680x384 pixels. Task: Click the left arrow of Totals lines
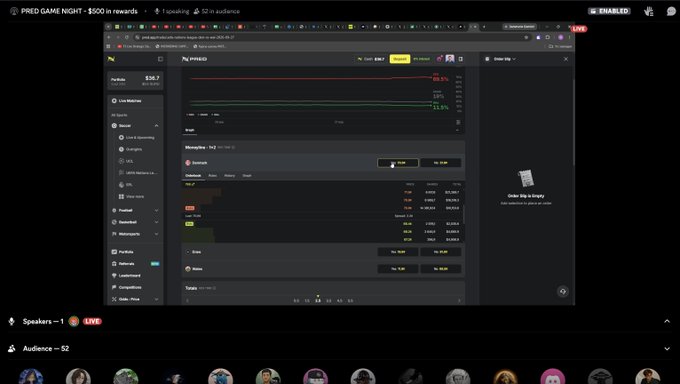tap(187, 300)
